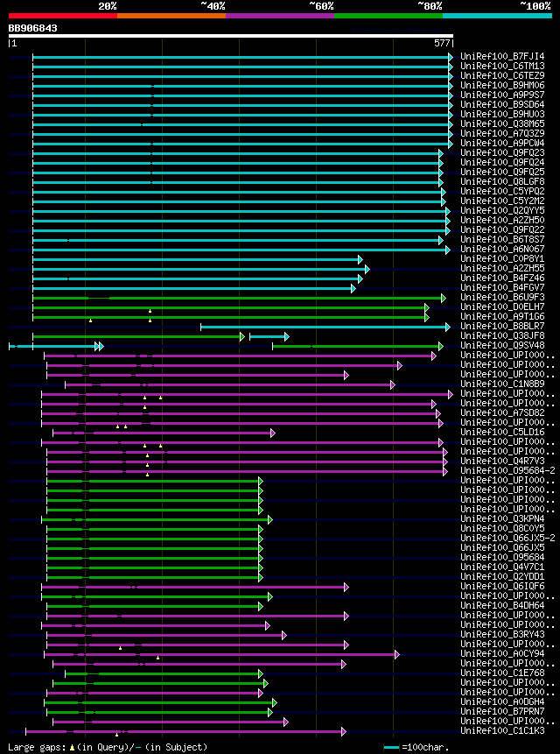Image resolution: width=560 pixels, height=754 pixels.
Task: Select hit UniRef100_Q38JF8
Action: [x=502, y=335]
